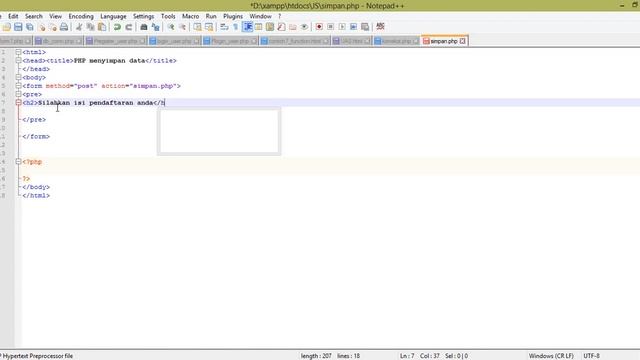Screen dimensions: 640x360
Task: Click the Zoom Out magnifier icon
Action: (x=182, y=27)
